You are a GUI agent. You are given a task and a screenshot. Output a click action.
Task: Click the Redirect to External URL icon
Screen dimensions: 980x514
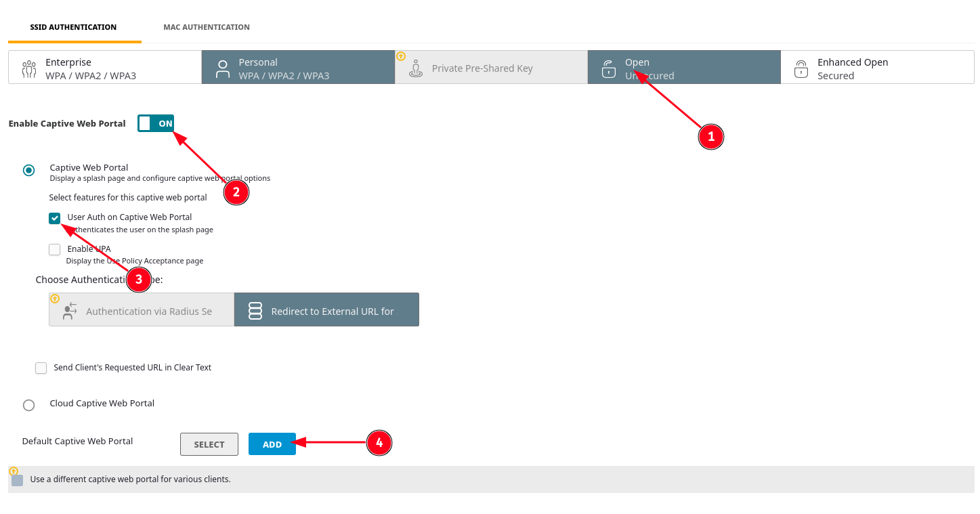[255, 311]
